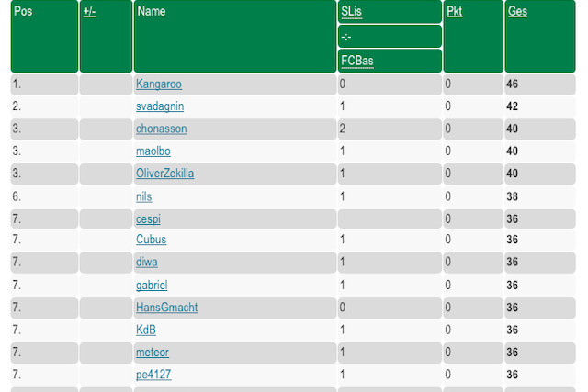Screen dimensions: 588x392
Task: Click the FCBas team header
Action: pos(357,61)
